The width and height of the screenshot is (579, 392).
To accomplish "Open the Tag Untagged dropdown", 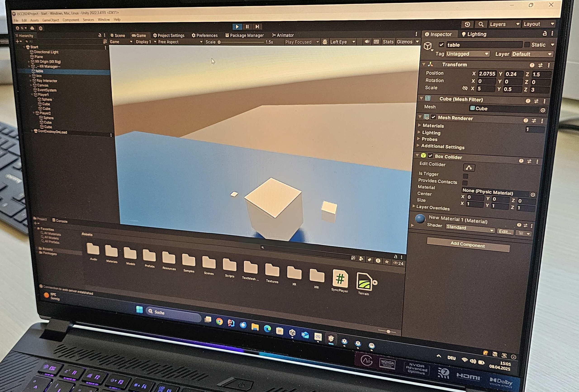I will [x=467, y=54].
